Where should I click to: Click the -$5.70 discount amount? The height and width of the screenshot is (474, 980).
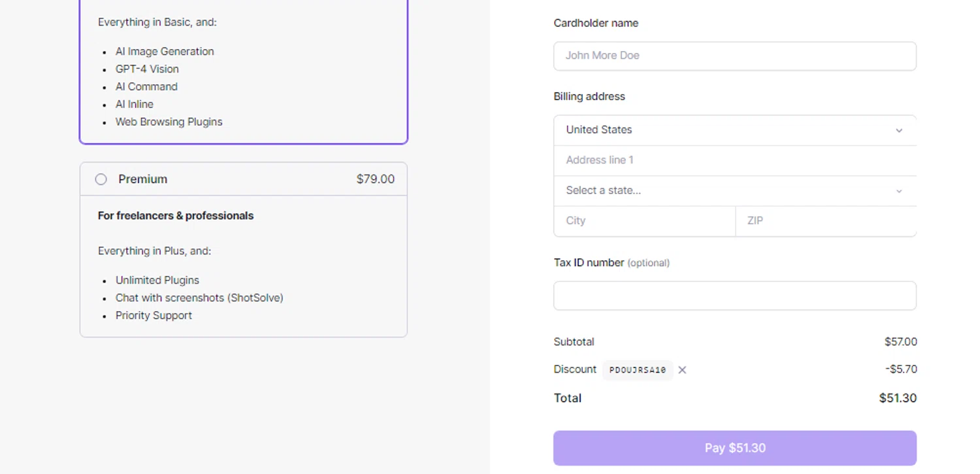point(902,369)
